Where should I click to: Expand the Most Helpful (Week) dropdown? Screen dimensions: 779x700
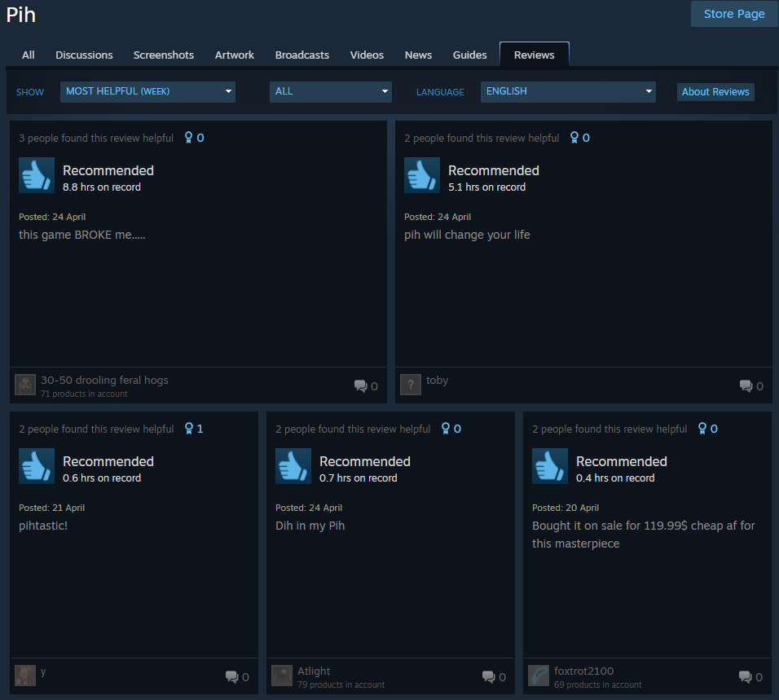click(x=147, y=92)
